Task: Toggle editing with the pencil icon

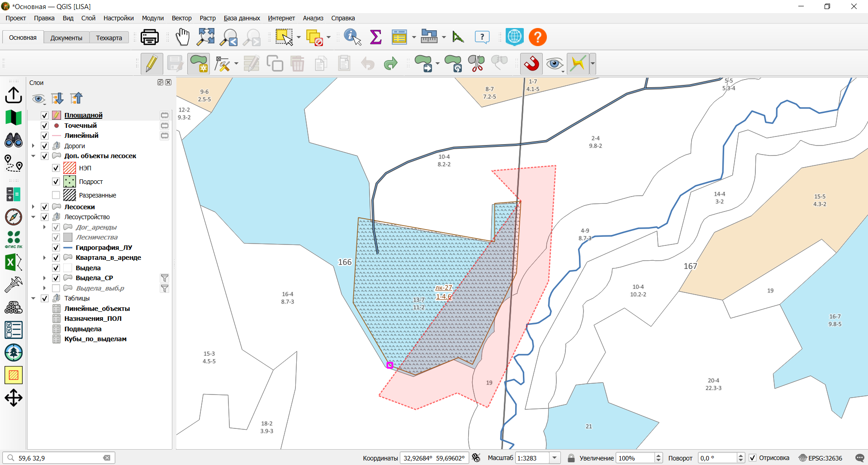Action: pyautogui.click(x=152, y=63)
